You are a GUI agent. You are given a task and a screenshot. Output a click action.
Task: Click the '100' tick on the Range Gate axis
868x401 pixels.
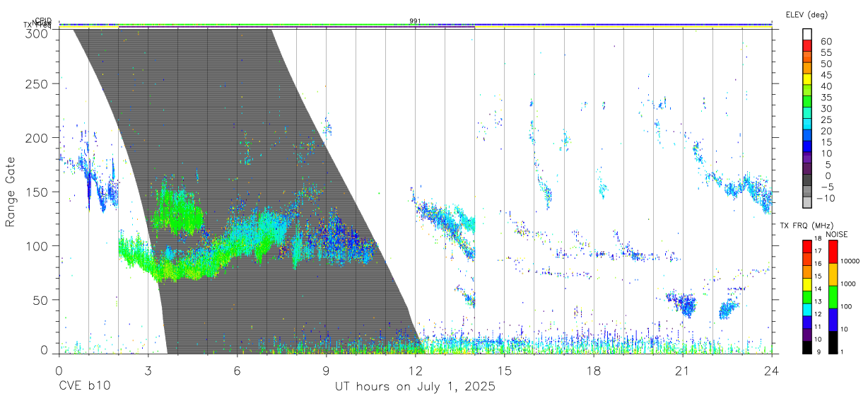37,246
